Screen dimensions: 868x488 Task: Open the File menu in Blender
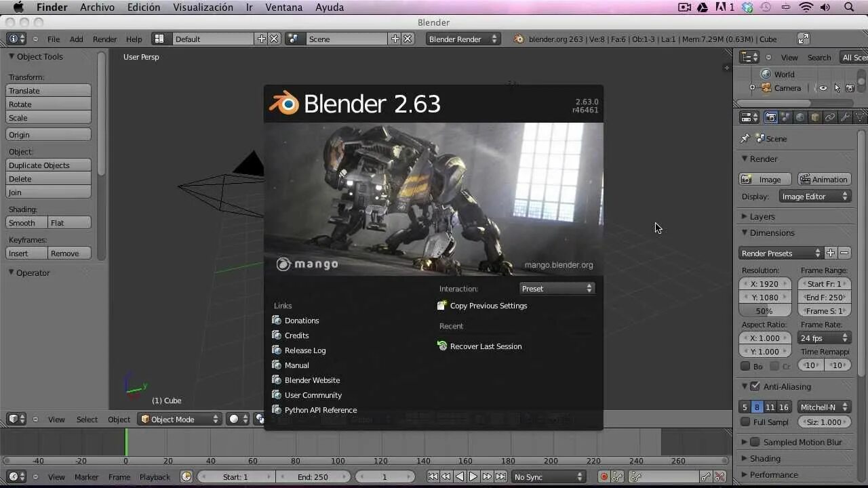[54, 39]
